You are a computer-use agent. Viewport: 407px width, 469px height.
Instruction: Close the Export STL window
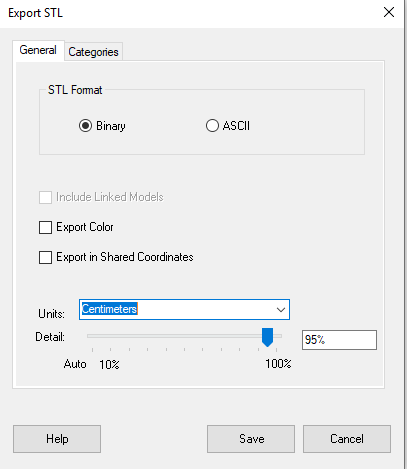[389, 13]
